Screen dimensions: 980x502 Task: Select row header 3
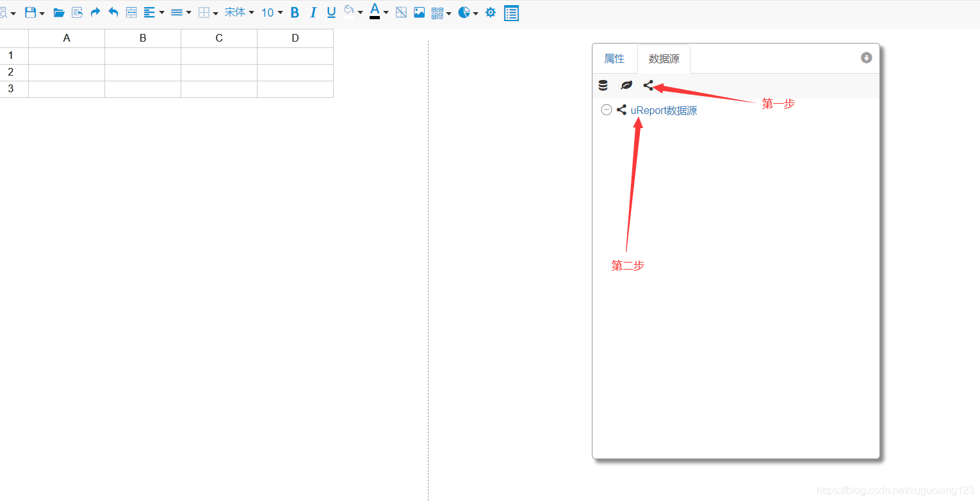click(x=14, y=89)
